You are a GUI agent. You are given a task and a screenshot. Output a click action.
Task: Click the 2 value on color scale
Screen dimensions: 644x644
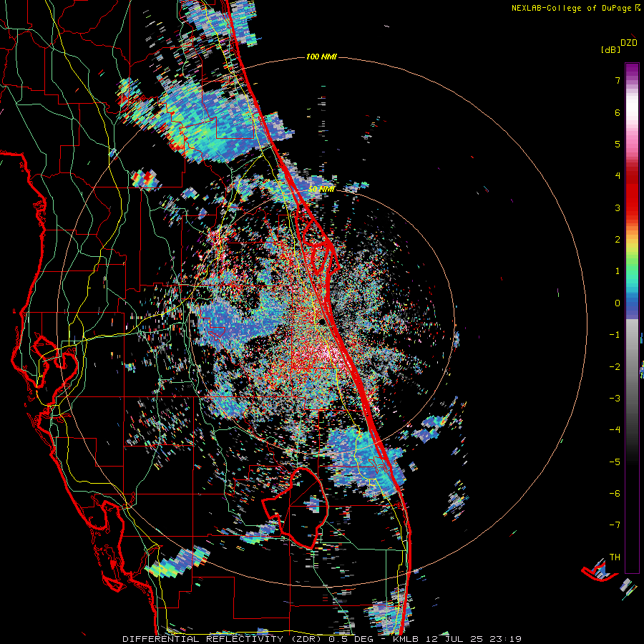(618, 240)
